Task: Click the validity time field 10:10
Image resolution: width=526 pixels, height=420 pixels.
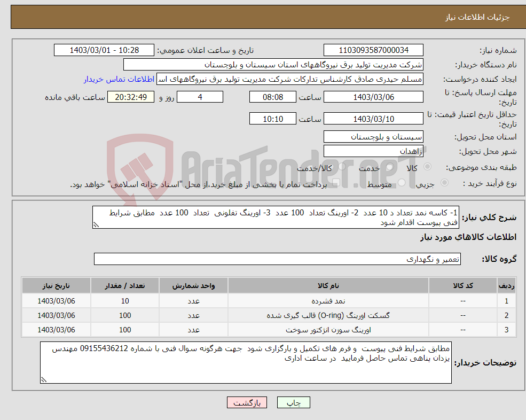Action: click(273, 119)
